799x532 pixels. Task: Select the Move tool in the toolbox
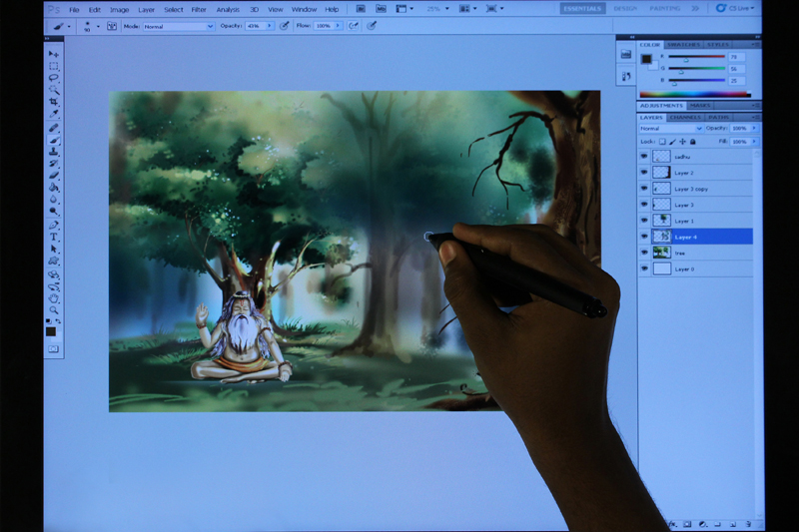click(x=54, y=54)
